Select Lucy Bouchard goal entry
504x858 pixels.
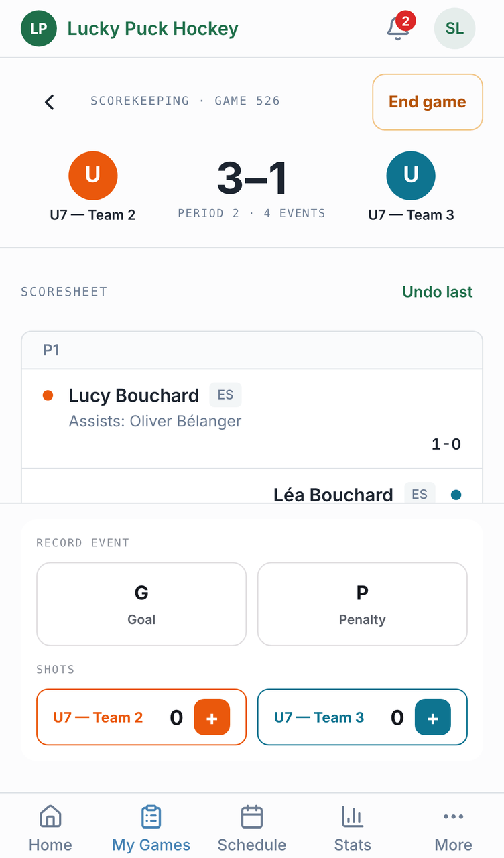(252, 418)
